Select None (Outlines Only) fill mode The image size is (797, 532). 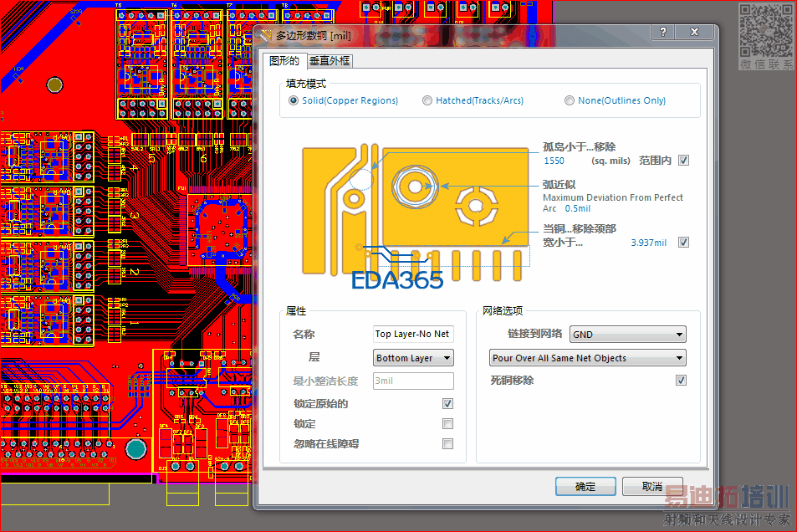570,100
